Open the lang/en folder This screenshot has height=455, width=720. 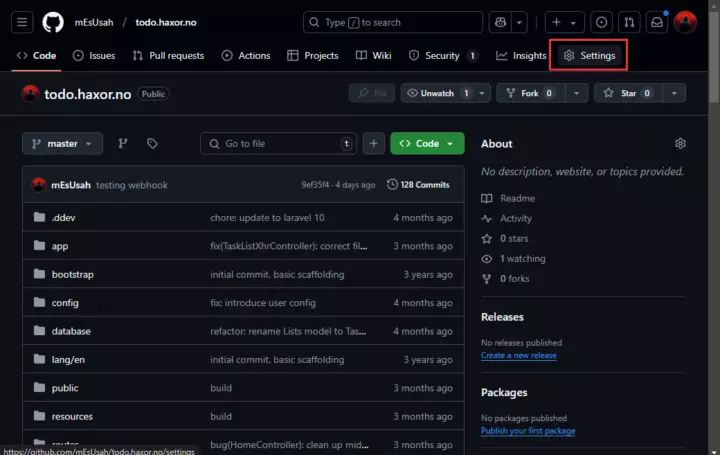pos(68,360)
